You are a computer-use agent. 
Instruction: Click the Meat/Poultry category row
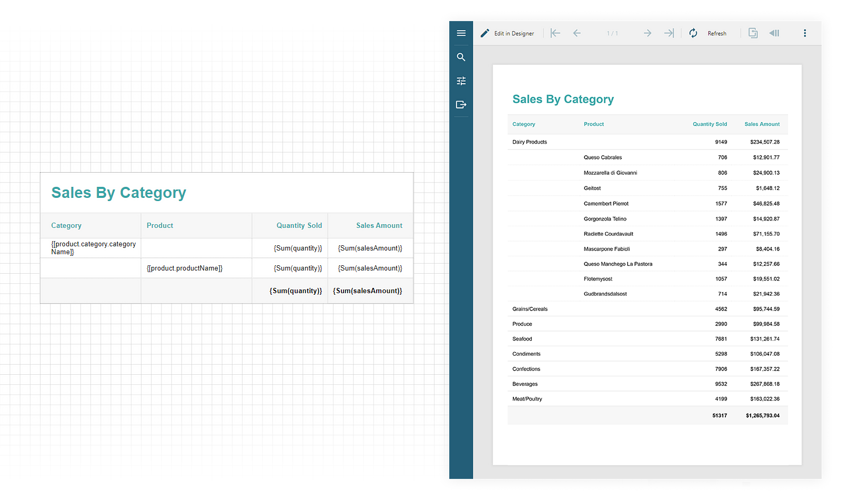coord(648,399)
